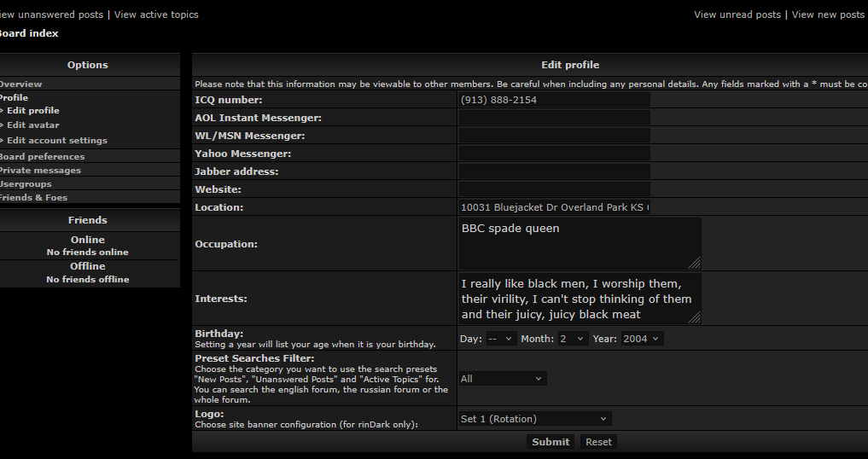Open the Logo Set 1 (Rotation) dropdown
Screen dimensions: 868x459
535,419
